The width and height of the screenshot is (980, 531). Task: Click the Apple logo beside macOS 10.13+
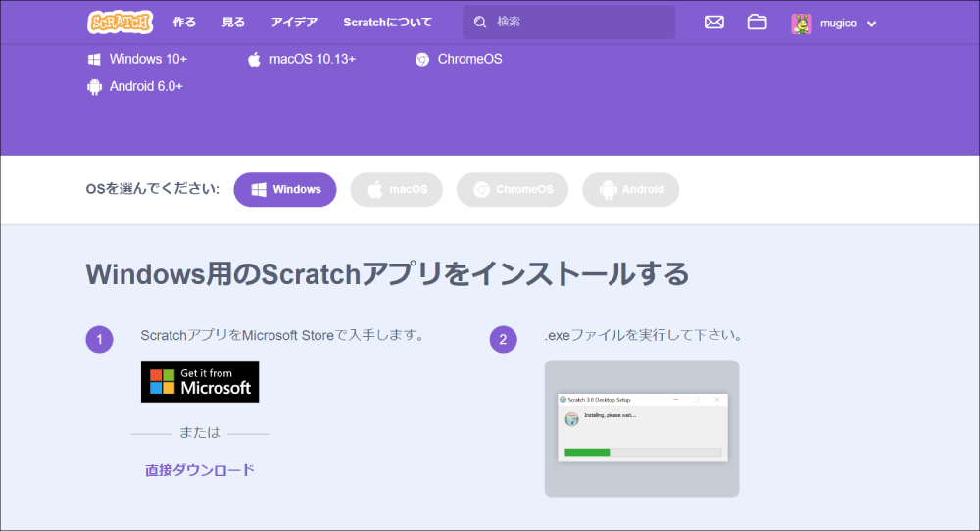click(254, 60)
